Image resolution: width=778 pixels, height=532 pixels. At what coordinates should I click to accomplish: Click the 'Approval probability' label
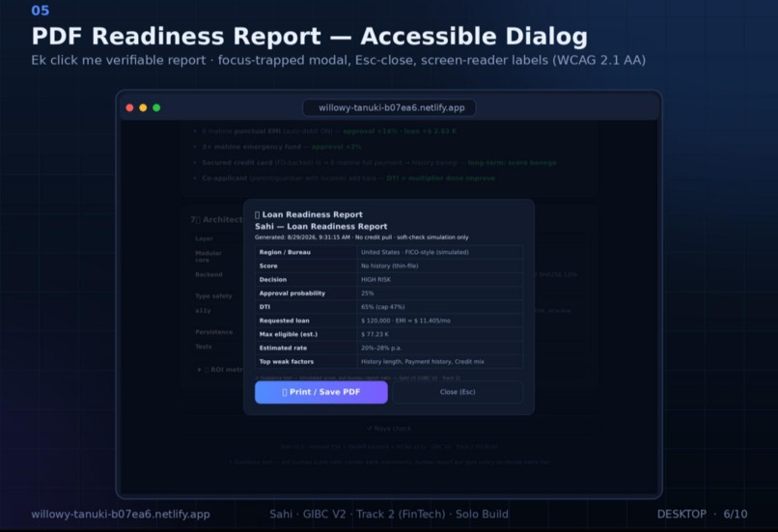(x=292, y=294)
